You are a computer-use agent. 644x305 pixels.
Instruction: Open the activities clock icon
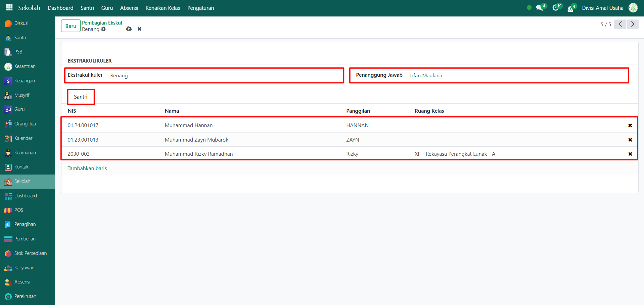(x=556, y=8)
